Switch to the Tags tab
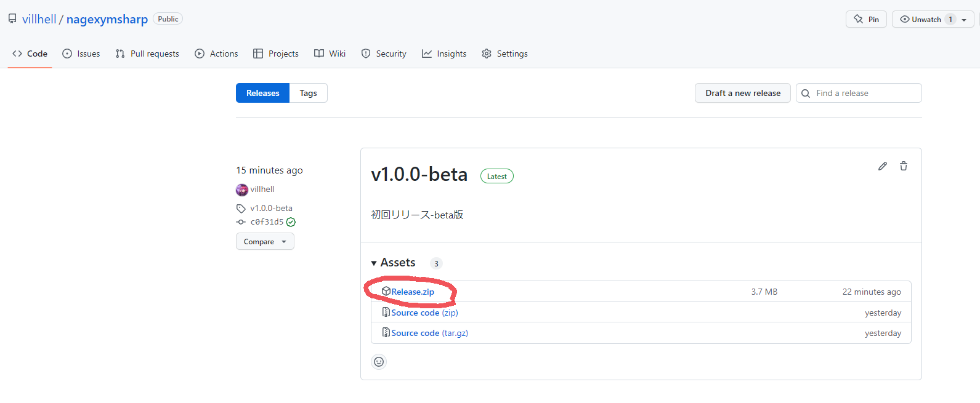Image resolution: width=980 pixels, height=403 pixels. [x=308, y=93]
